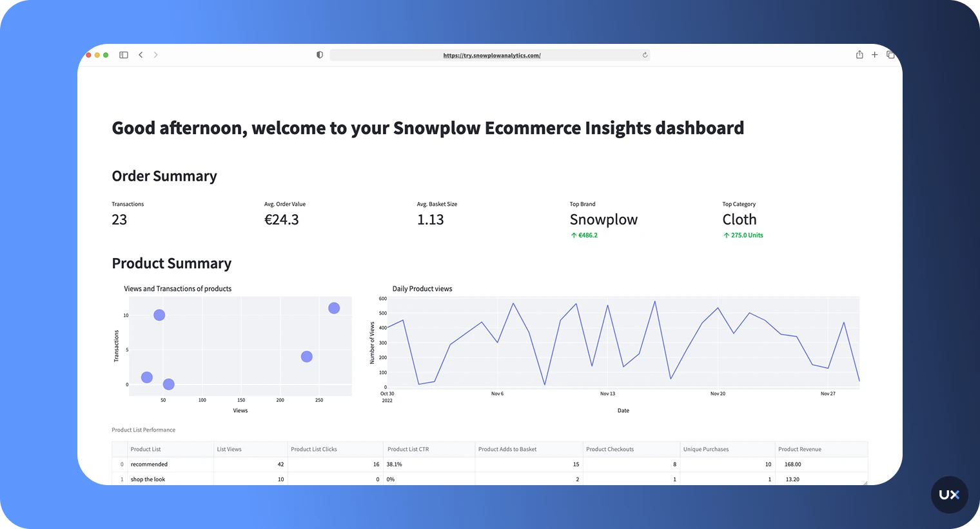Click the Product List CTR column header
Screen dimensions: 980x529
(429, 449)
